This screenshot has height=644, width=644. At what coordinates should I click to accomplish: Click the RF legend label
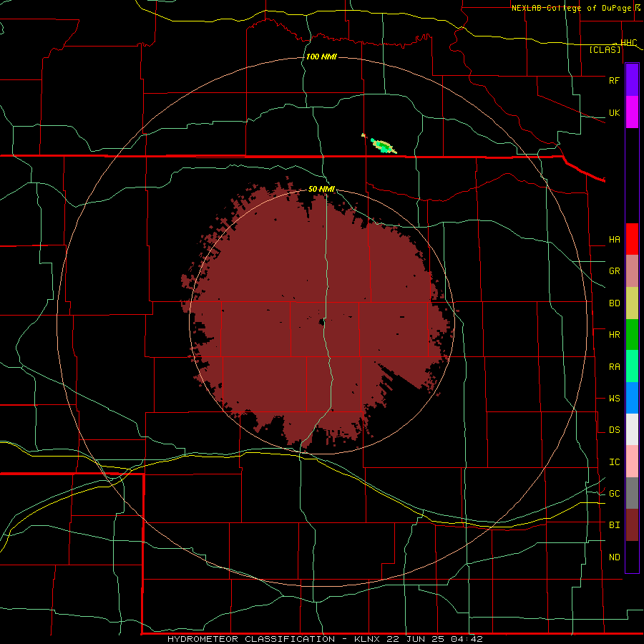(x=614, y=80)
